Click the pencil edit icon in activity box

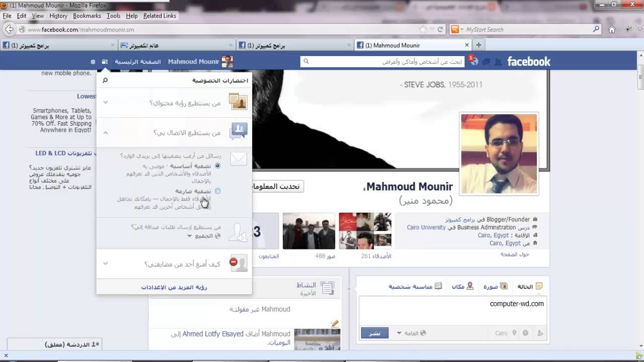335,323
